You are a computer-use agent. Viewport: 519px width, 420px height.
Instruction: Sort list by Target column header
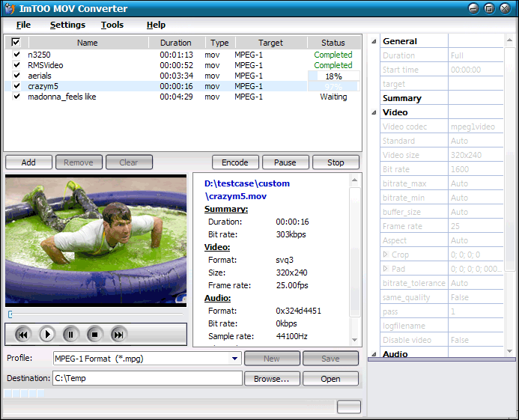click(x=271, y=43)
